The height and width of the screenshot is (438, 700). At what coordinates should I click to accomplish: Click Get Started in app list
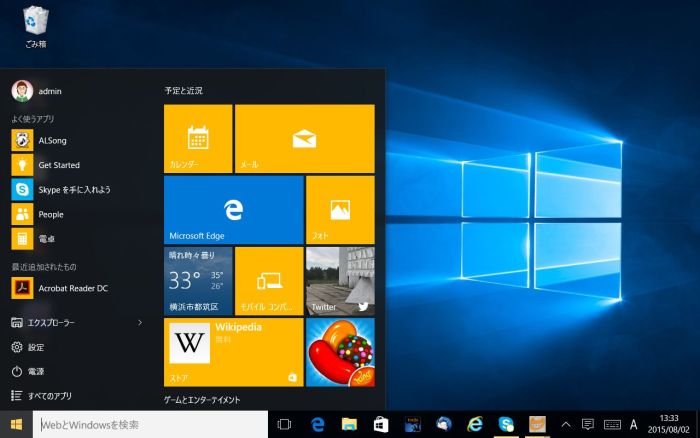tap(58, 165)
